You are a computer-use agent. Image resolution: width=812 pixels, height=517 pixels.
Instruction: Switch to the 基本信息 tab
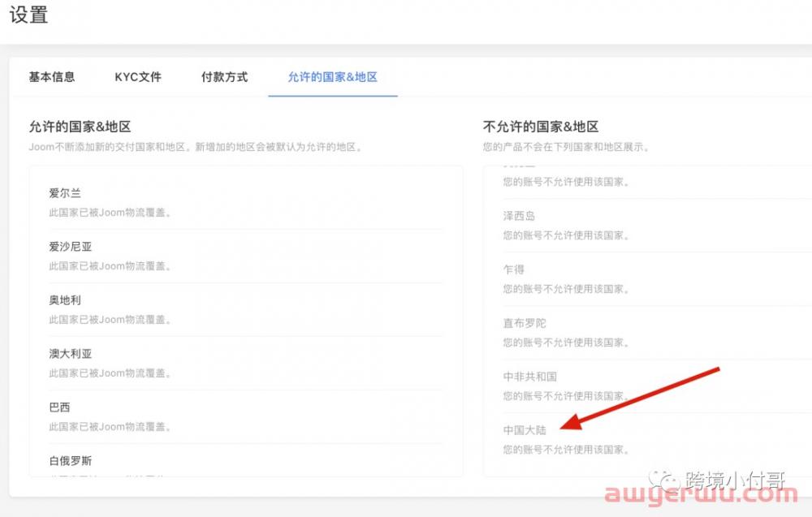pyautogui.click(x=52, y=77)
